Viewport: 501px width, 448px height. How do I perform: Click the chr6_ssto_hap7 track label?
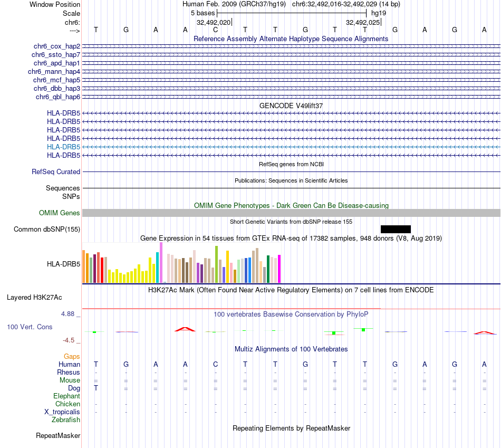[56, 55]
